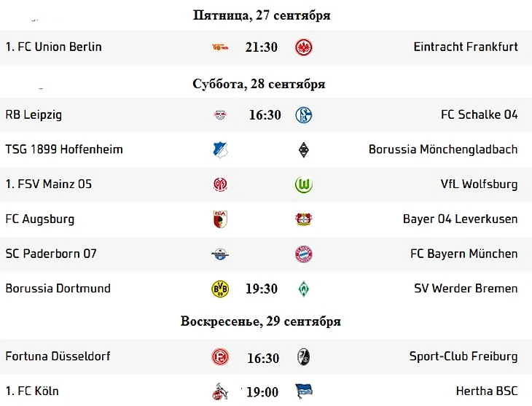Select the Суббота, 28 сентября header
Viewport: 532px width, 406px height.
[259, 84]
